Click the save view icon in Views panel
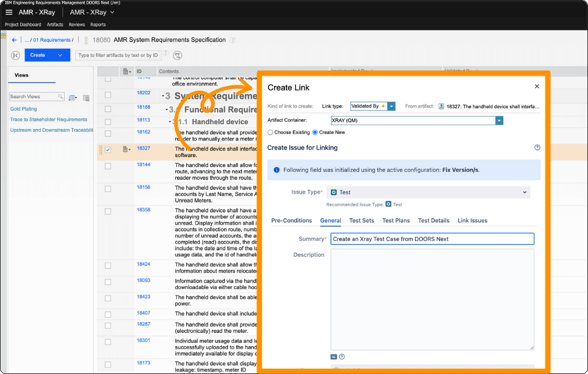The height and width of the screenshot is (374, 588). tap(86, 98)
